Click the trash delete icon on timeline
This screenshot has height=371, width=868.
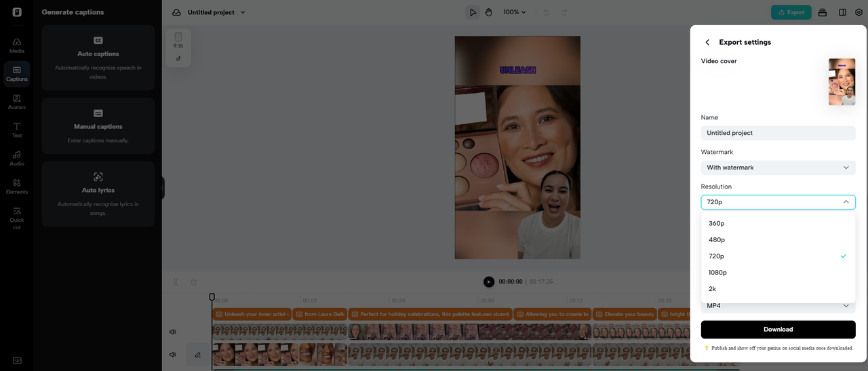194,282
